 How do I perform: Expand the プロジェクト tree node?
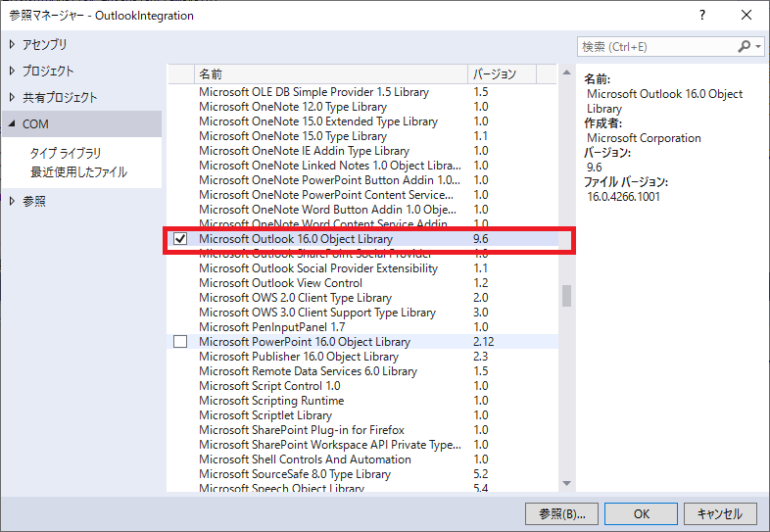tap(13, 71)
